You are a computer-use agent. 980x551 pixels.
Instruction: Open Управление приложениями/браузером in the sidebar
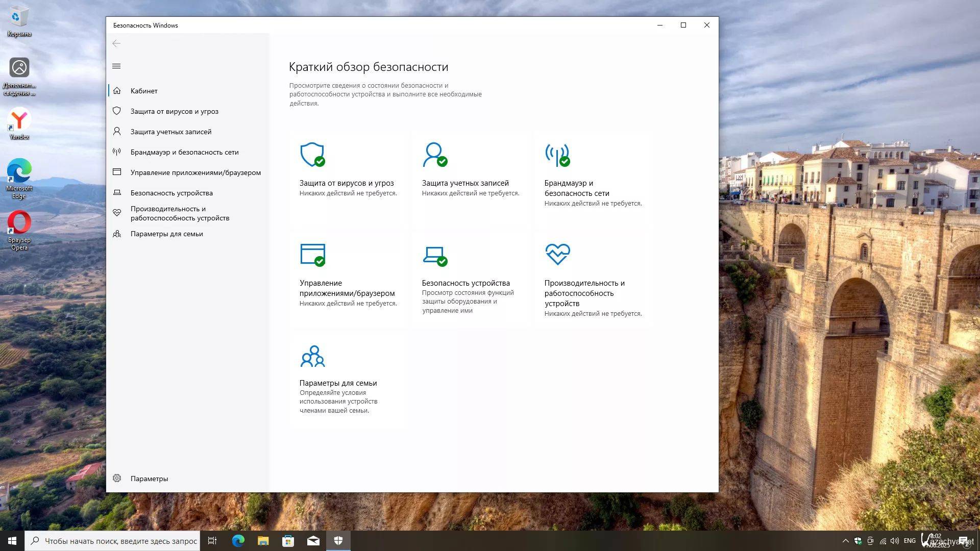[195, 172]
